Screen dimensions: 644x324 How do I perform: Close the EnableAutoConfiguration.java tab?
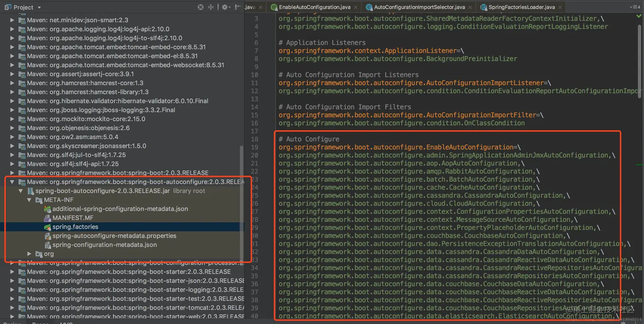[x=356, y=7]
